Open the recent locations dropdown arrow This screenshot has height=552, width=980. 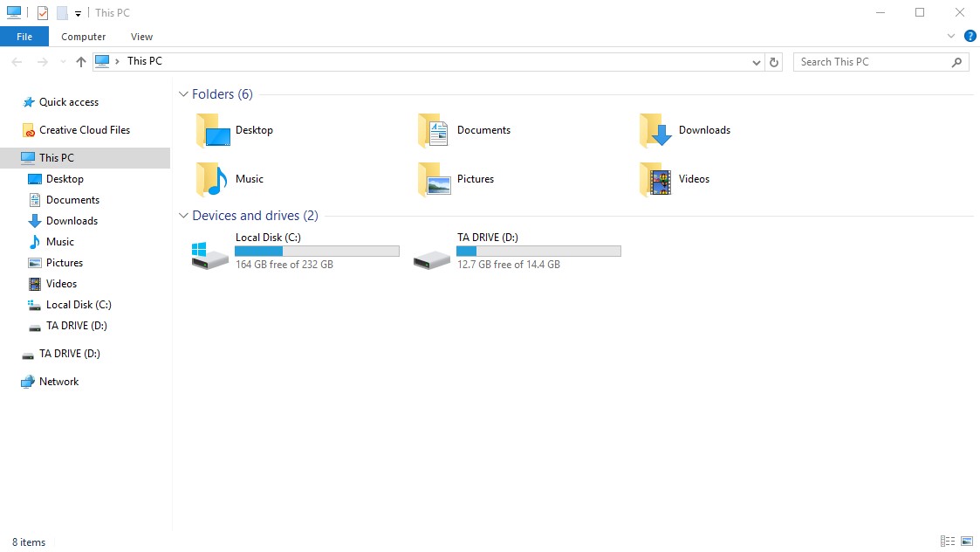point(63,62)
